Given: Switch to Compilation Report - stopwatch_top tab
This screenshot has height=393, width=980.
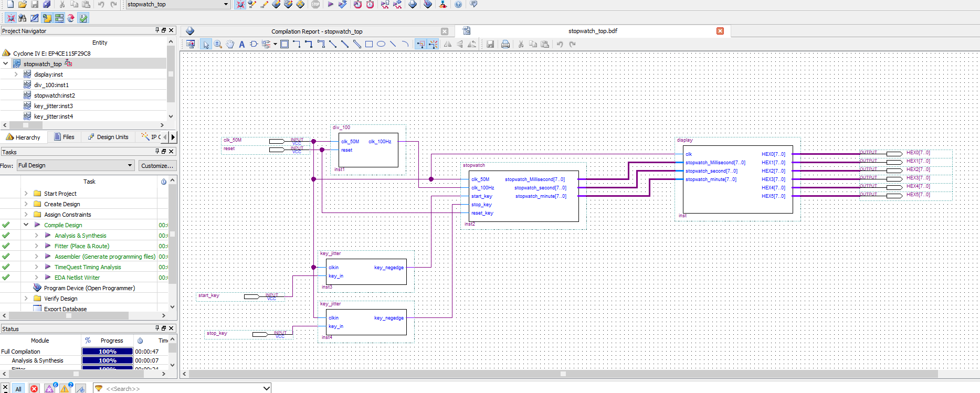Looking at the screenshot, I should click(x=317, y=31).
